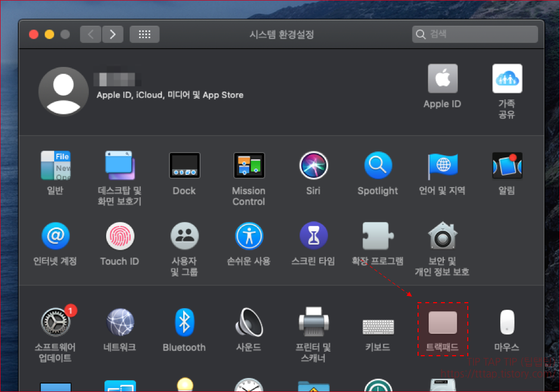Go back with the left arrow button

coord(91,34)
